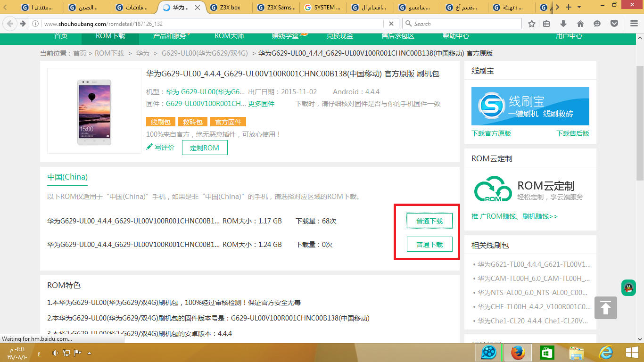
Task: Click the ROM云定制 cloud logo
Action: coord(493,190)
